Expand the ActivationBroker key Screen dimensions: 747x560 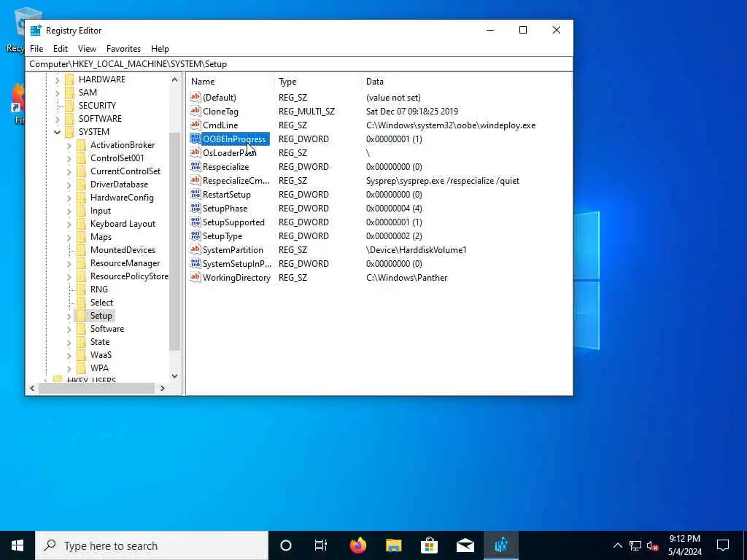[x=69, y=145]
